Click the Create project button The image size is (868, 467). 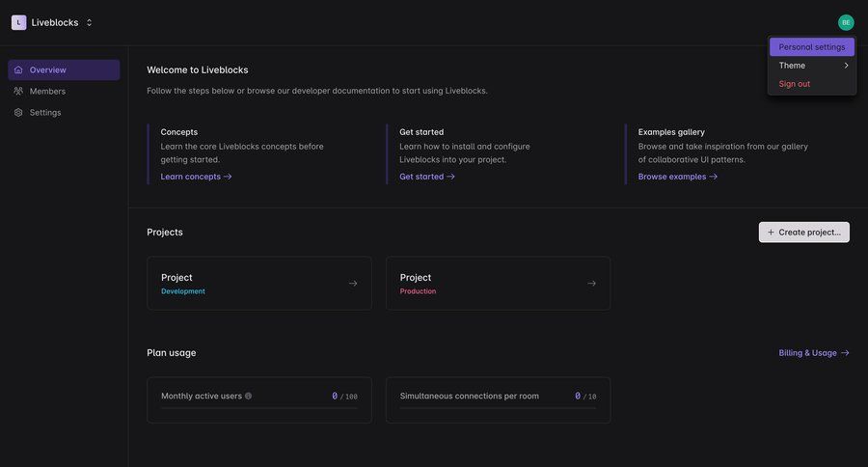click(x=803, y=233)
